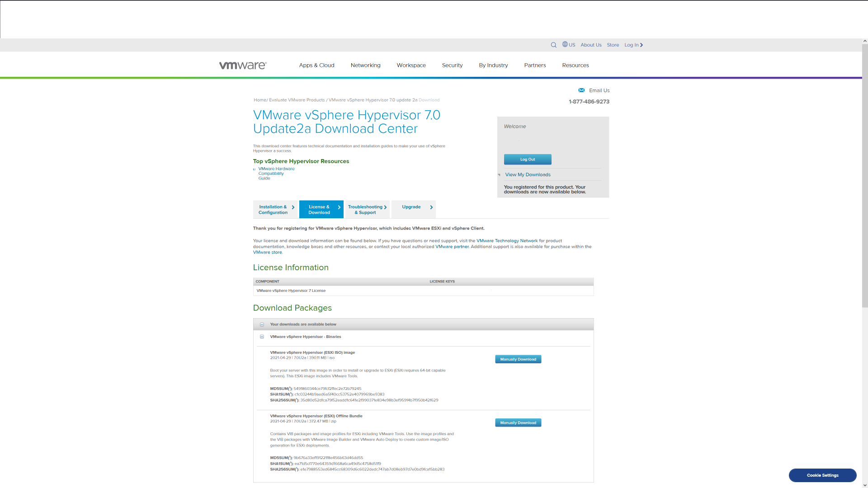Open the About Us link

(x=591, y=45)
